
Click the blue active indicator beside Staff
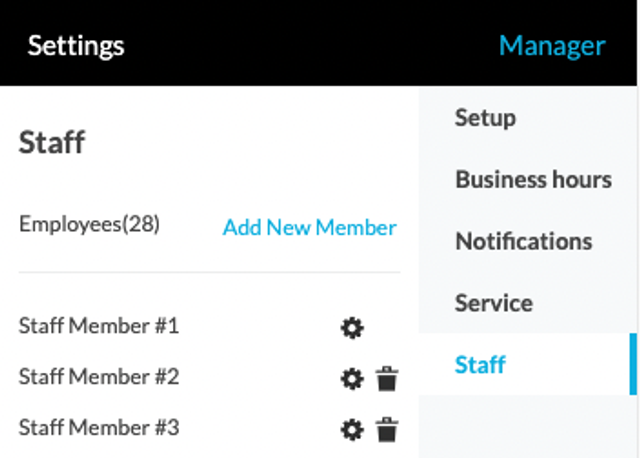click(x=633, y=364)
